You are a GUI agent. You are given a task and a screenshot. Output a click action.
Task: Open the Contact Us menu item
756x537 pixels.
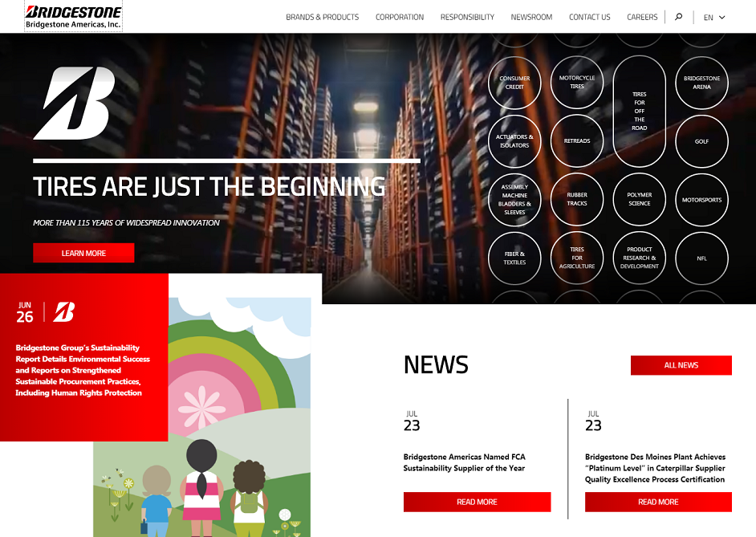[589, 17]
